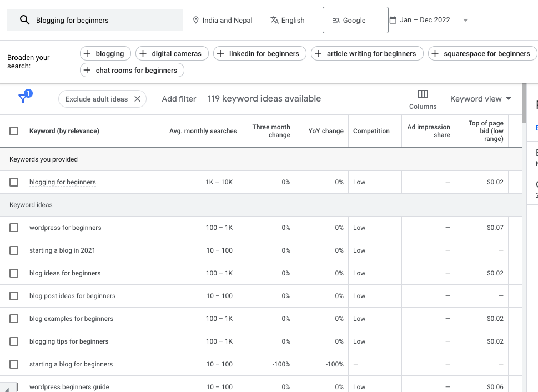Click keyword 'starting a blog in 2021'
The width and height of the screenshot is (538, 392).
(x=62, y=250)
